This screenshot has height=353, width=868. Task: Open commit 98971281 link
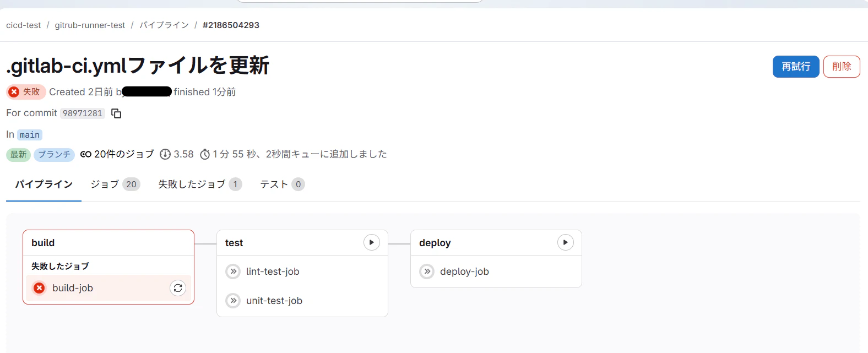click(83, 113)
